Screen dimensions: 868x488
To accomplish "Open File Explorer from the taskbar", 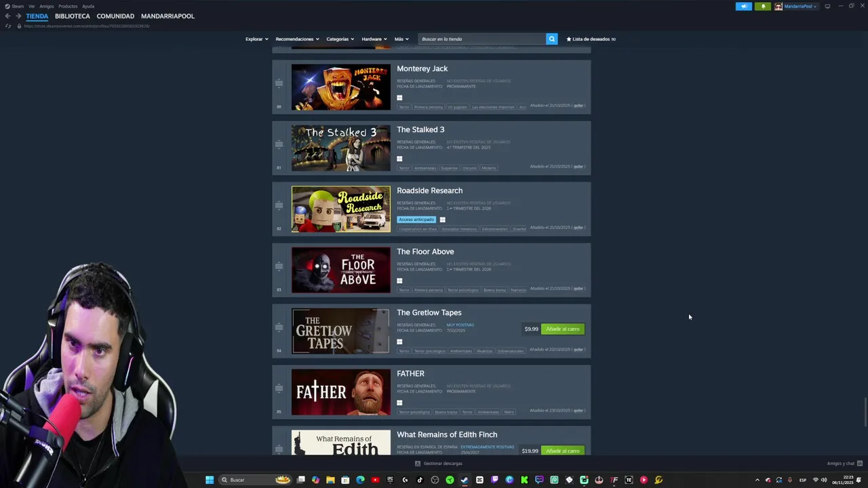I will [x=330, y=480].
